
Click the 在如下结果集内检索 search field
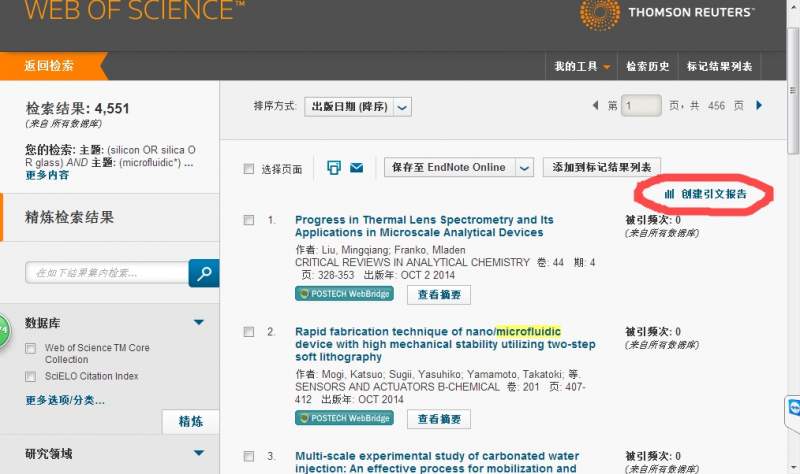tap(107, 273)
